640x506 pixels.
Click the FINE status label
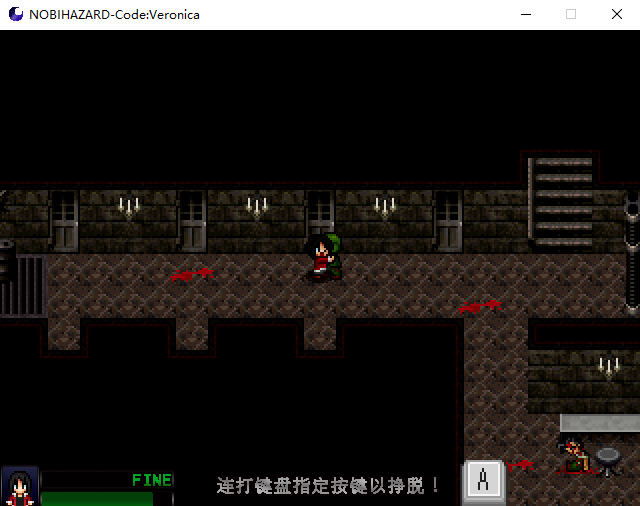(x=151, y=480)
